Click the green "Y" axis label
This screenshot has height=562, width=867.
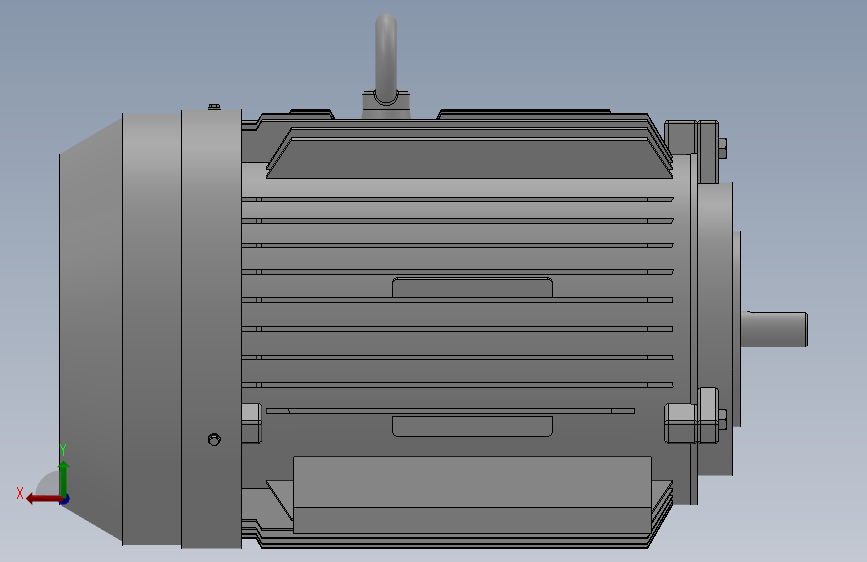click(63, 450)
